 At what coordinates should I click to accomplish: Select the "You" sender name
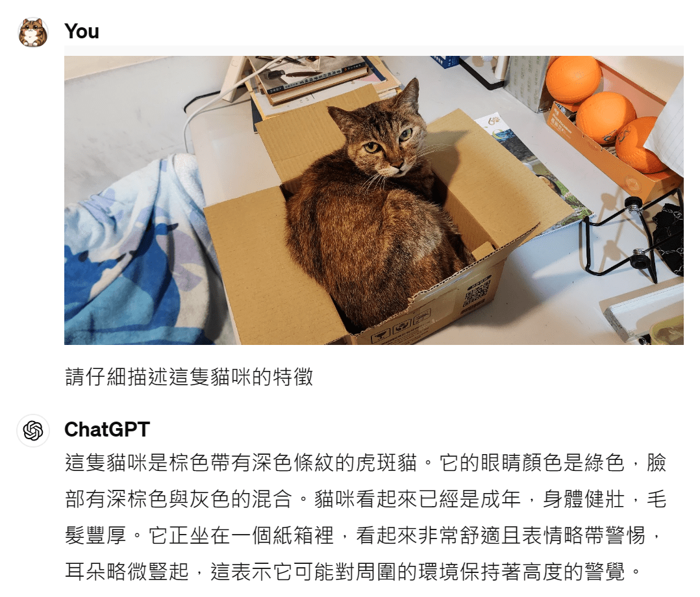click(81, 31)
